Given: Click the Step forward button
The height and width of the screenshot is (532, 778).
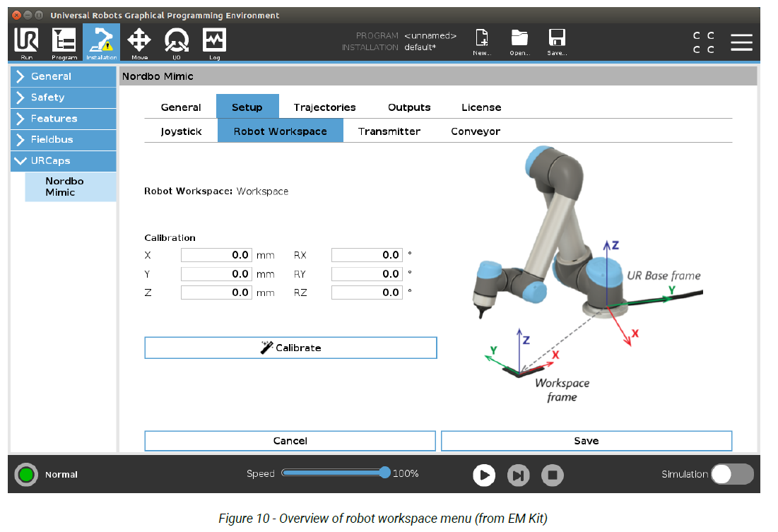Looking at the screenshot, I should tap(518, 475).
